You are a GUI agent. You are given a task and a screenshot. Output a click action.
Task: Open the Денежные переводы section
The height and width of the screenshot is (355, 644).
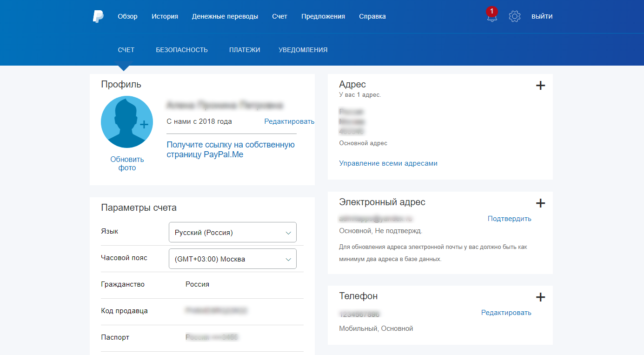[225, 16]
